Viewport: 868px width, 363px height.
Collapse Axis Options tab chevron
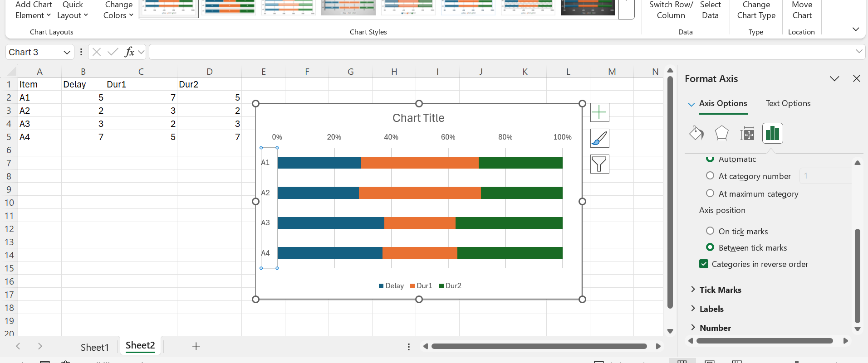[x=691, y=104]
